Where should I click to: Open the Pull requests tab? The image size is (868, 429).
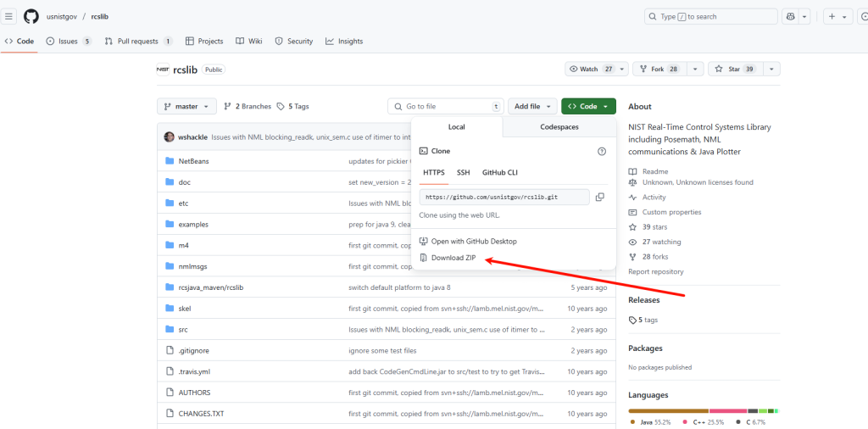click(138, 41)
